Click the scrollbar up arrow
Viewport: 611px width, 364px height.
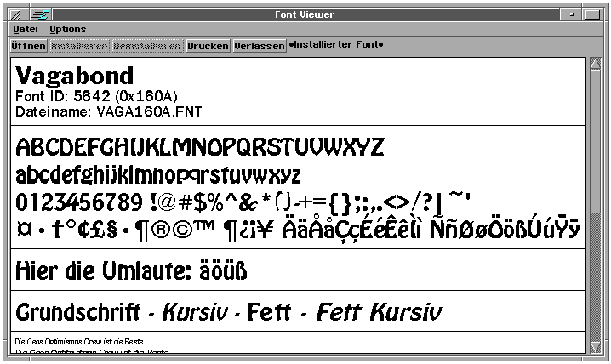[595, 64]
